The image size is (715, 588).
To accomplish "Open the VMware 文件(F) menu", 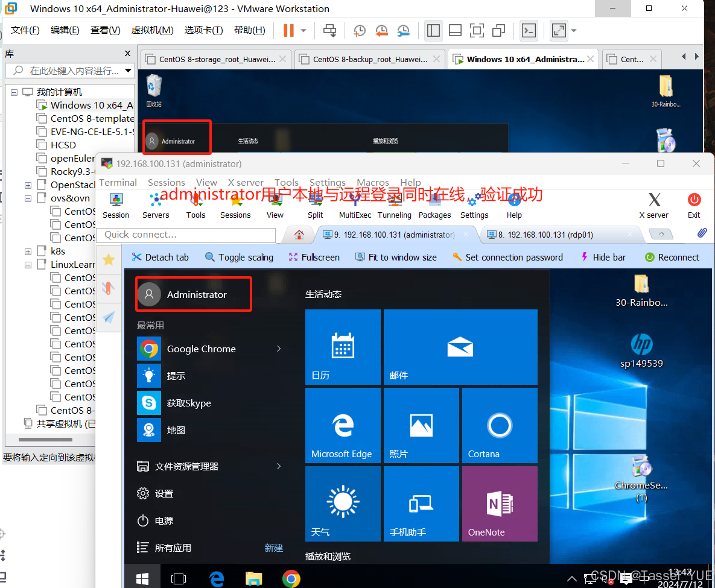I will pyautogui.click(x=25, y=30).
